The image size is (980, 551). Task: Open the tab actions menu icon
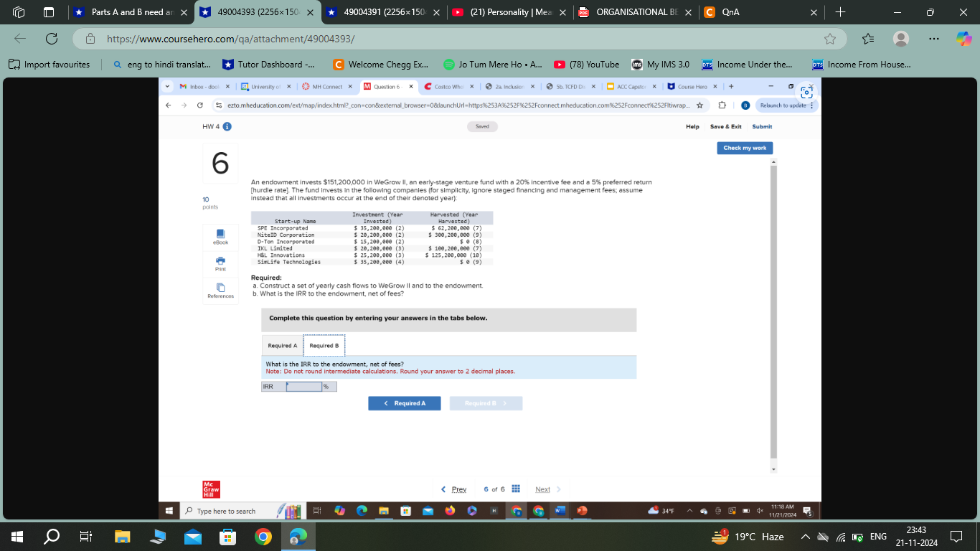click(x=48, y=12)
